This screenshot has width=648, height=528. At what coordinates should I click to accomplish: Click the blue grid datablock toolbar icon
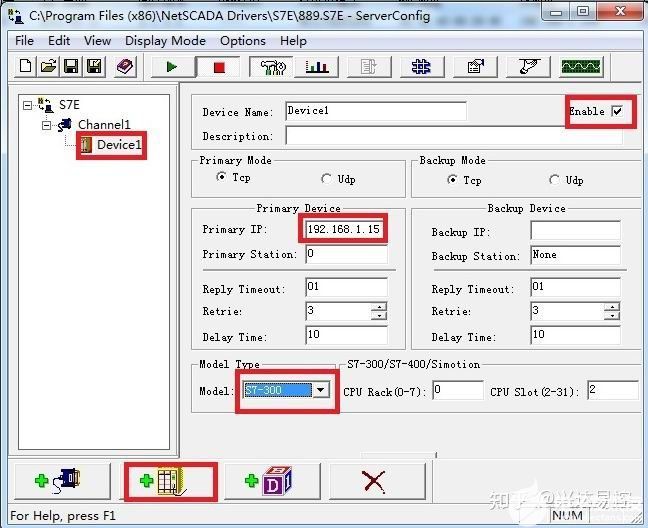tap(422, 67)
